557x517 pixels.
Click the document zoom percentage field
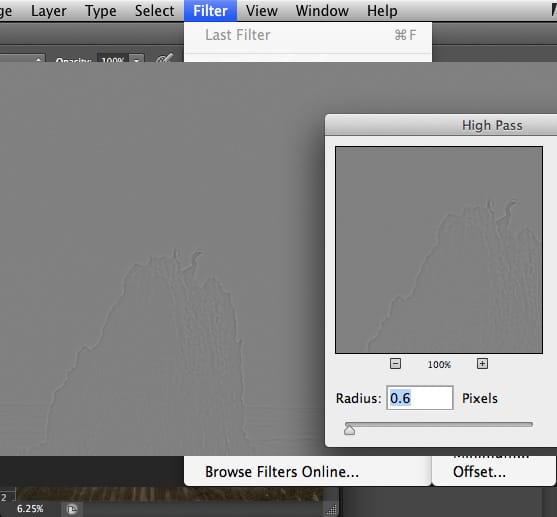(30, 508)
